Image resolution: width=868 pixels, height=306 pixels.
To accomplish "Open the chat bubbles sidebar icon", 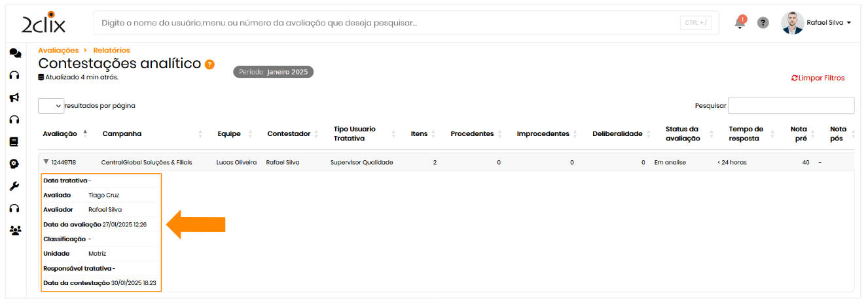I will (x=15, y=53).
